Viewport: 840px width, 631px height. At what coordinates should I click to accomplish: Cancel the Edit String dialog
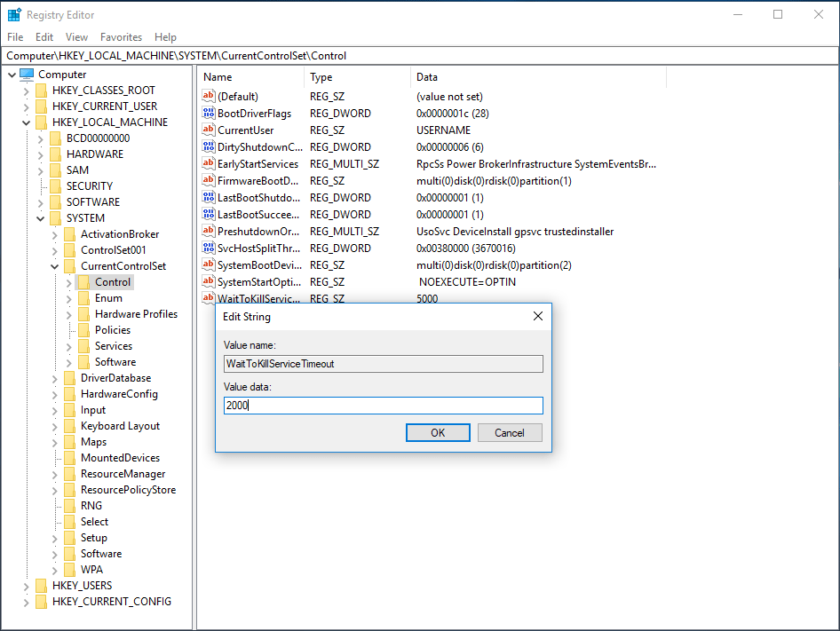[510, 433]
